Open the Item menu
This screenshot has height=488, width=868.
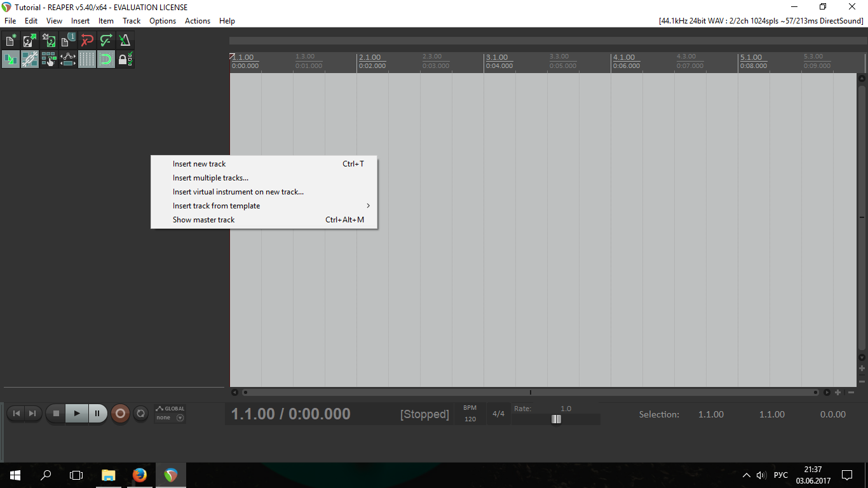point(106,21)
